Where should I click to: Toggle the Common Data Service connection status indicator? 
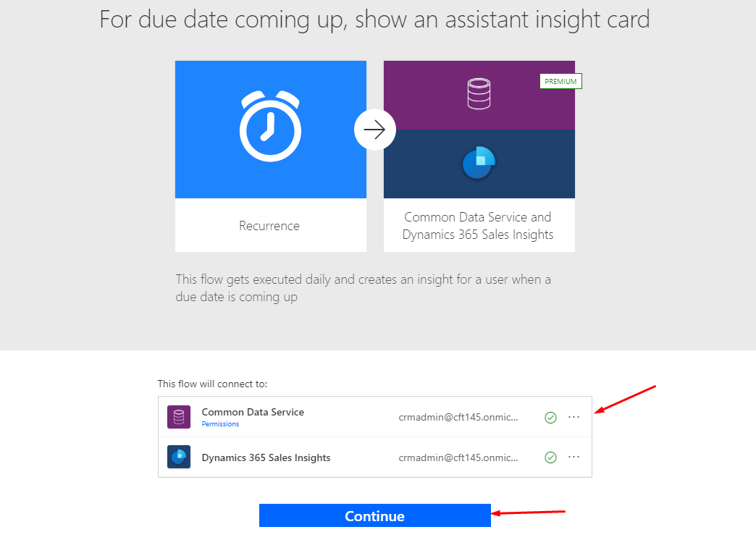coord(550,417)
